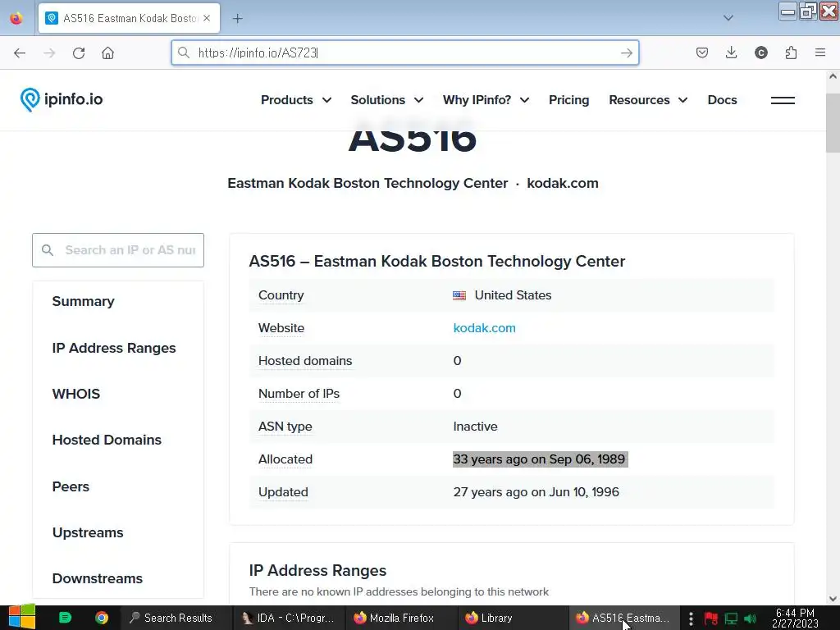Screen dimensions: 840x630
Task: Go to the Firefox home page
Action: click(x=107, y=53)
